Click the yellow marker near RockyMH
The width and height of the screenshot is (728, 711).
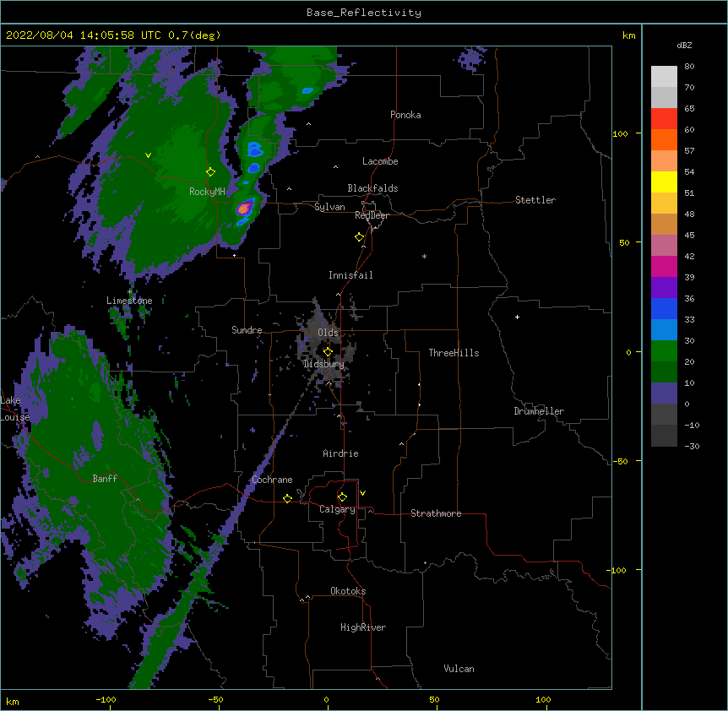coord(210,171)
